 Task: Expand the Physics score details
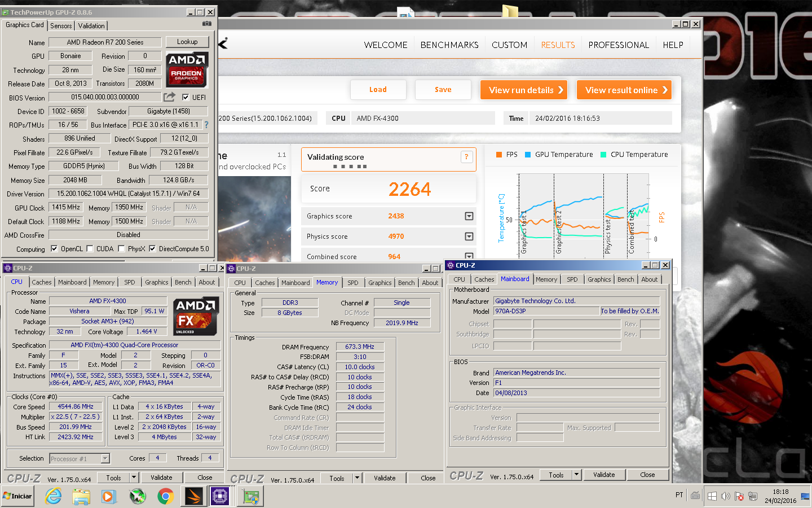pyautogui.click(x=469, y=237)
